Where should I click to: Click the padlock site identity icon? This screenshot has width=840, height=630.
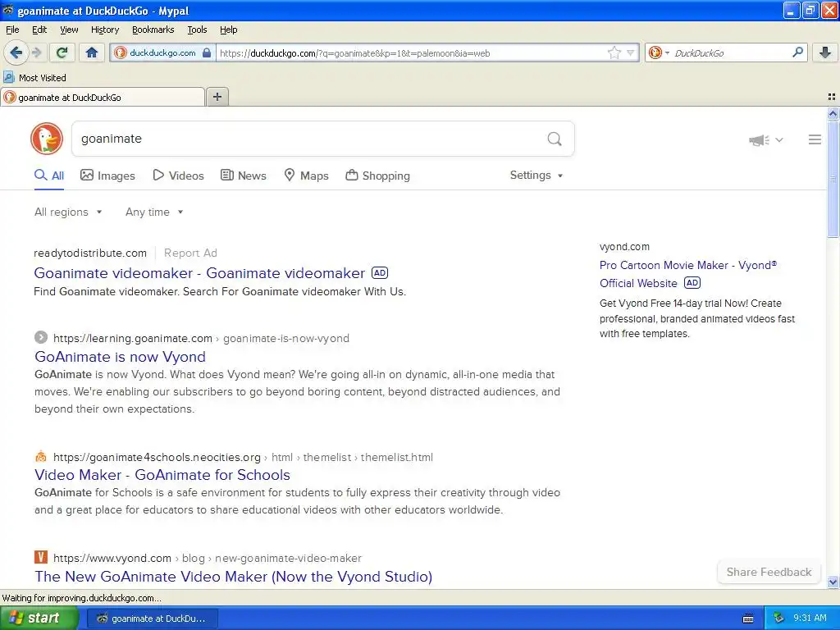pyautogui.click(x=206, y=52)
